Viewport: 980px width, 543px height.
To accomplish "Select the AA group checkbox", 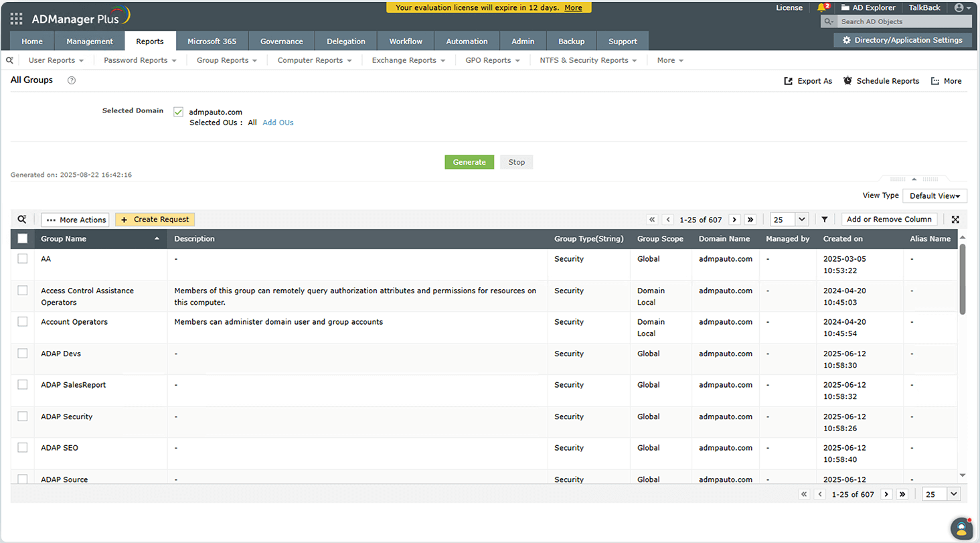I will click(23, 258).
